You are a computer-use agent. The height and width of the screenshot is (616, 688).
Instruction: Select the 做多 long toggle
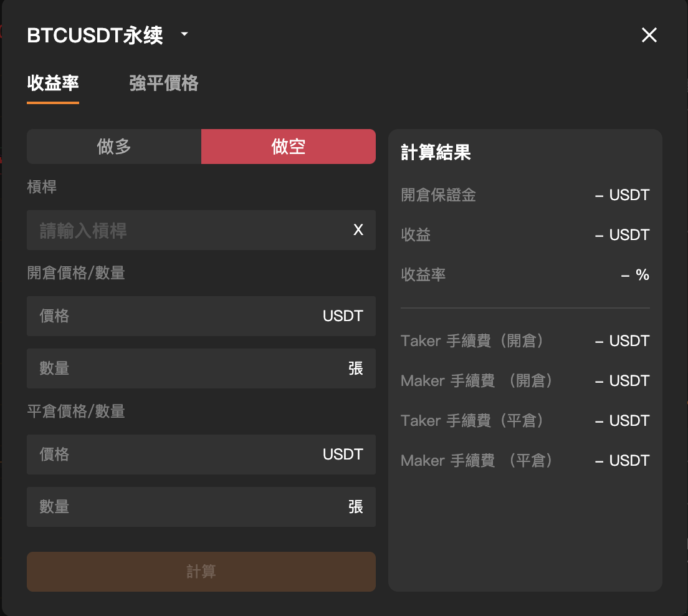(x=114, y=147)
